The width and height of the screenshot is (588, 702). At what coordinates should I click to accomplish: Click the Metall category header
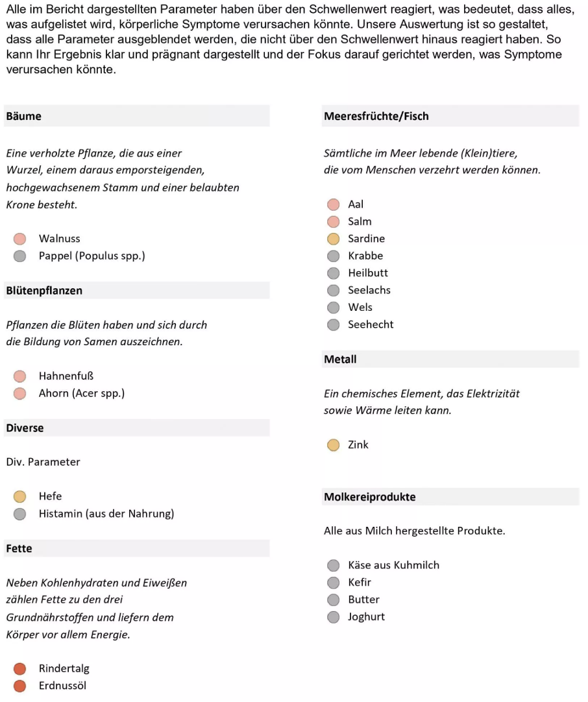point(340,359)
